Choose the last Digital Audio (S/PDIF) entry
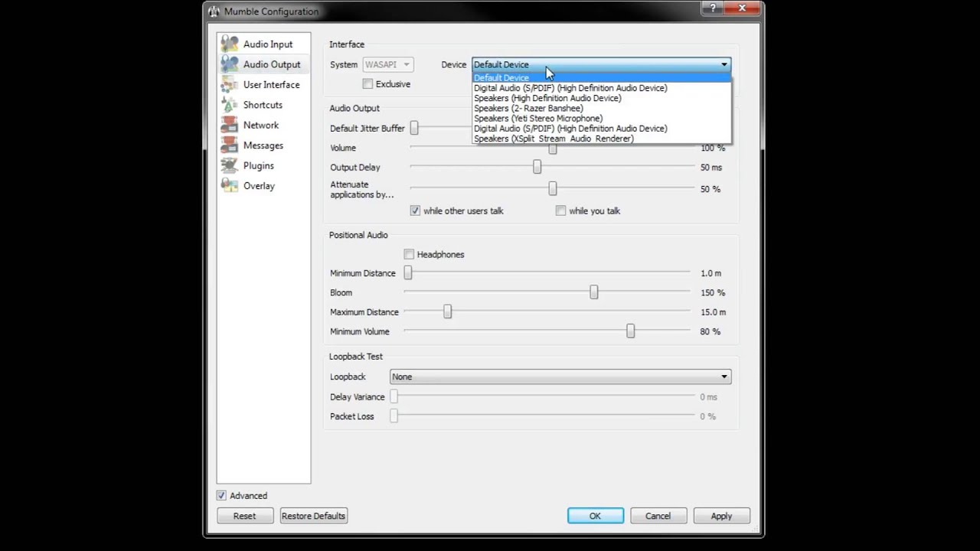Screen dimensions: 980x551 (x=602, y=129)
